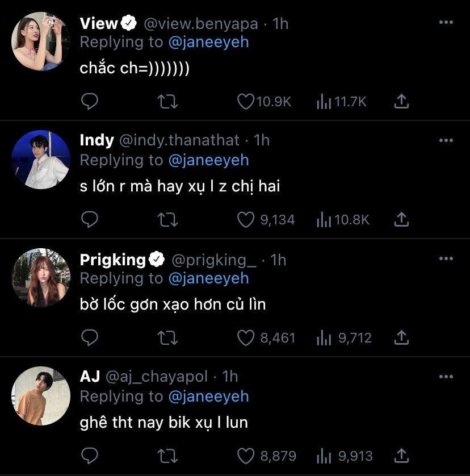Retweet Indy's reply
The height and width of the screenshot is (476, 470).
pyautogui.click(x=168, y=220)
